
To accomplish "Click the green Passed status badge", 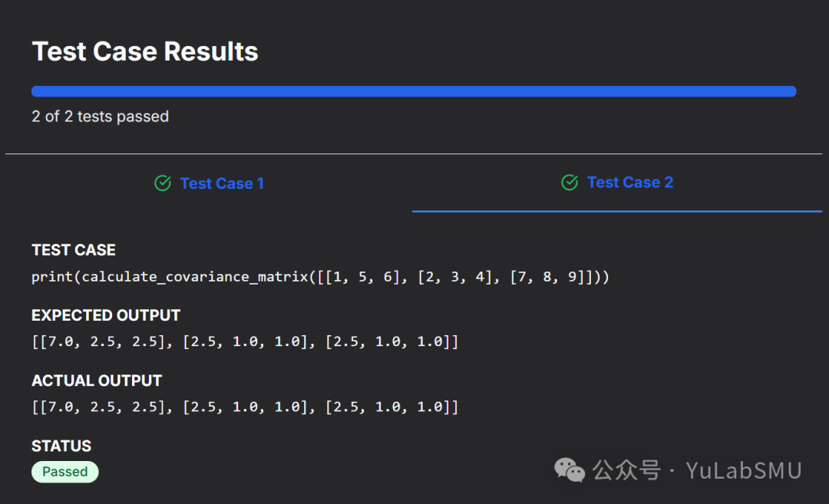I will tap(65, 472).
